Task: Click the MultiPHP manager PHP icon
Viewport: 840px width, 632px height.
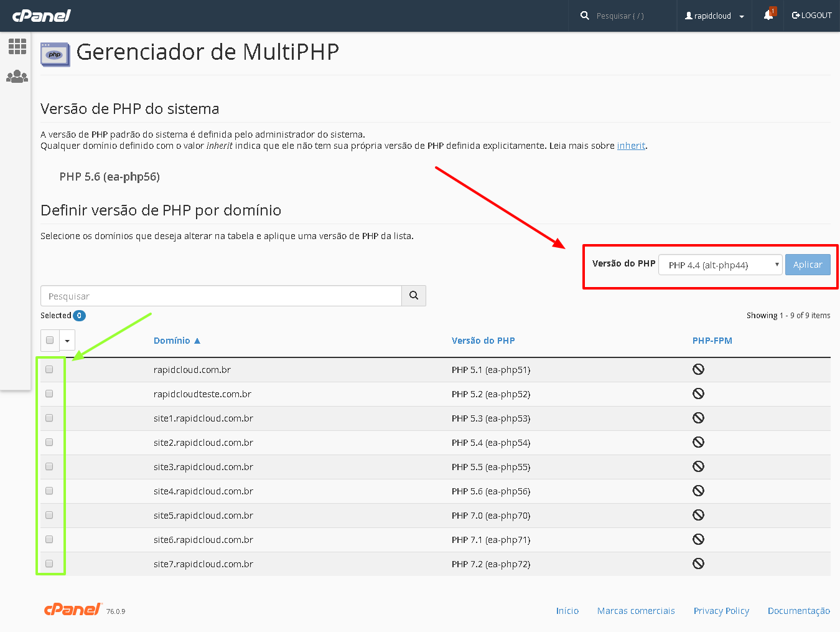Action: pos(55,54)
